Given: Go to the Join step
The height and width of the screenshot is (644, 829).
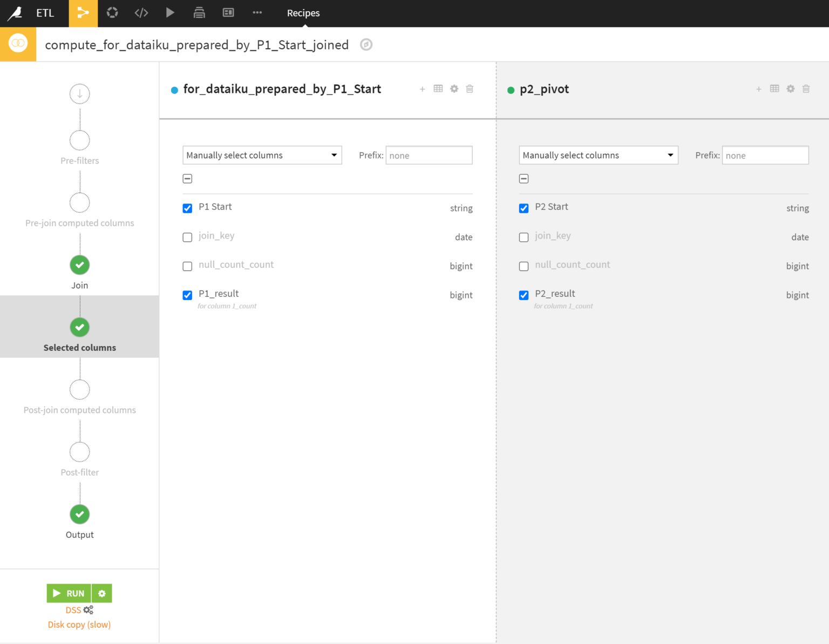Looking at the screenshot, I should pyautogui.click(x=80, y=265).
